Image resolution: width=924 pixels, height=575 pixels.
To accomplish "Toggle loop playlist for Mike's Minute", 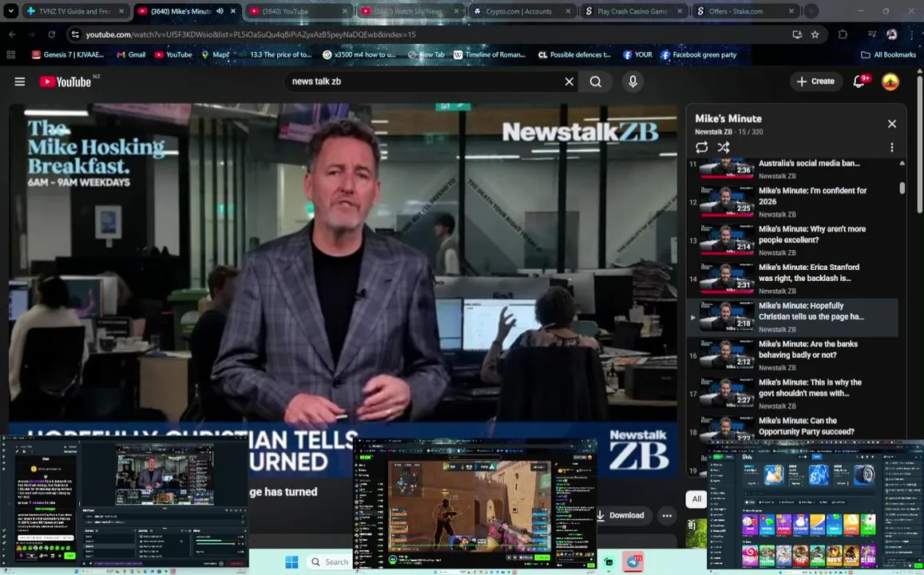I will pos(701,147).
